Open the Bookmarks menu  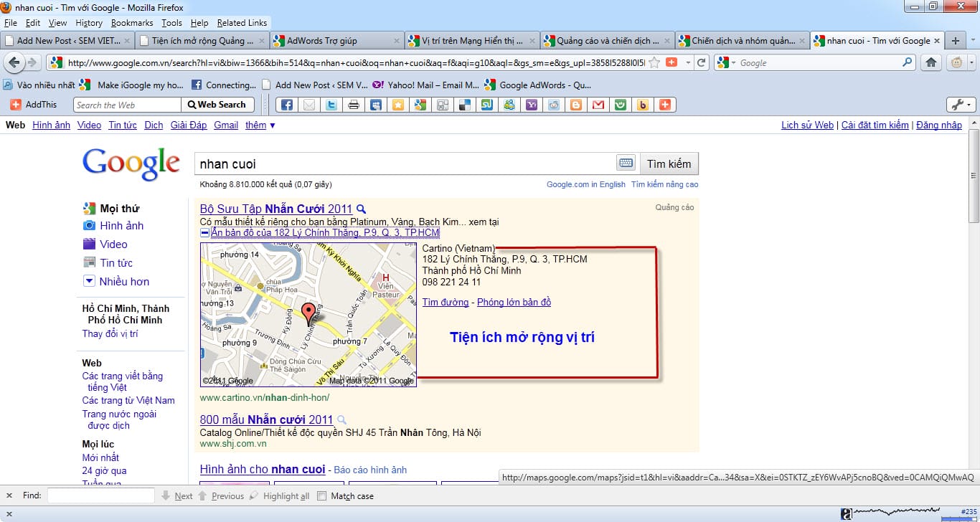tap(132, 23)
